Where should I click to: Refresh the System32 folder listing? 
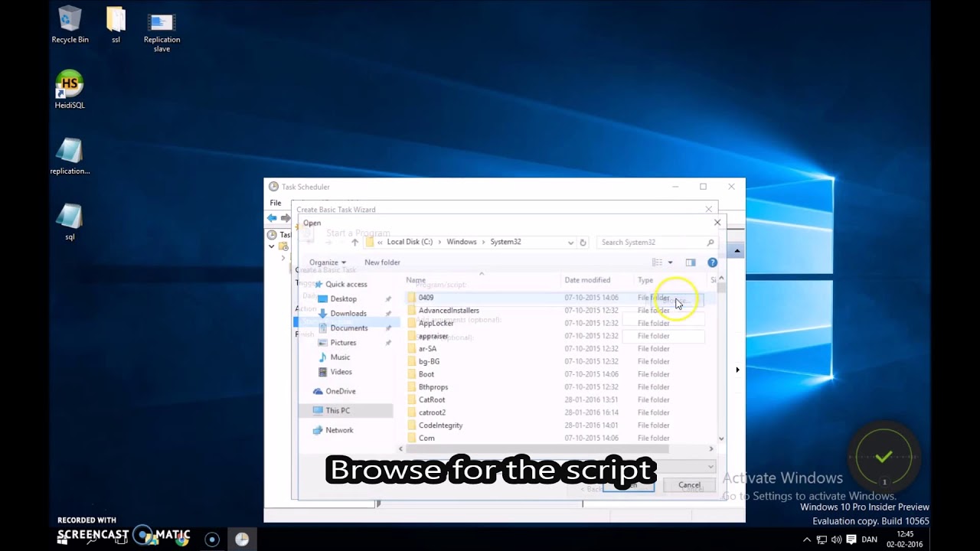(583, 242)
